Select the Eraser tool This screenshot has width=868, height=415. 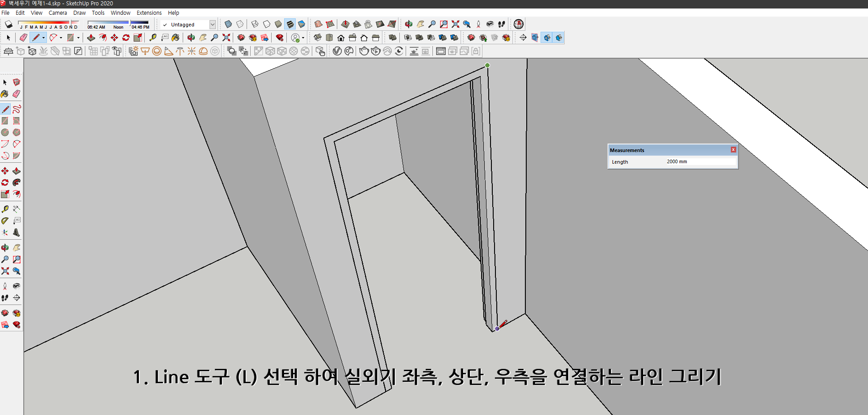pyautogui.click(x=23, y=38)
